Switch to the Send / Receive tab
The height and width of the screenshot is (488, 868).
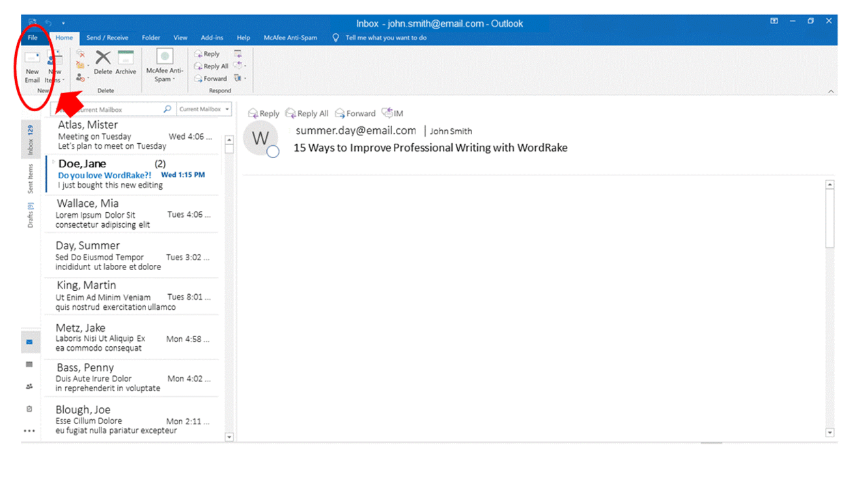pyautogui.click(x=107, y=38)
